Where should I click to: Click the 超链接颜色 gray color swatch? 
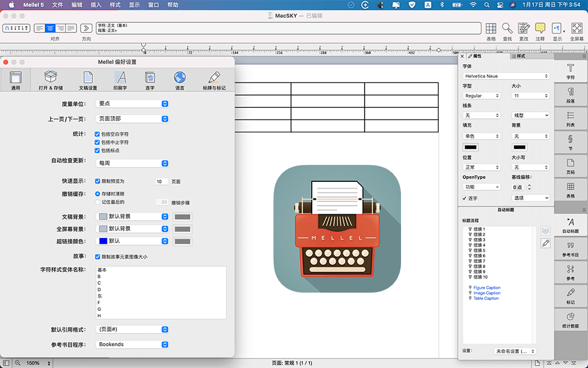183,241
